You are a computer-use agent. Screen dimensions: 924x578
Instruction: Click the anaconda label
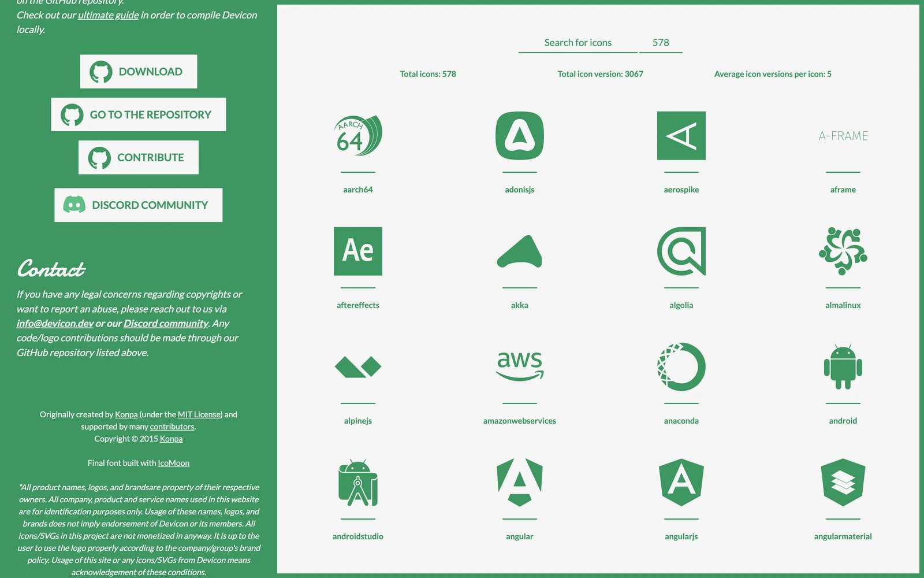pos(681,421)
